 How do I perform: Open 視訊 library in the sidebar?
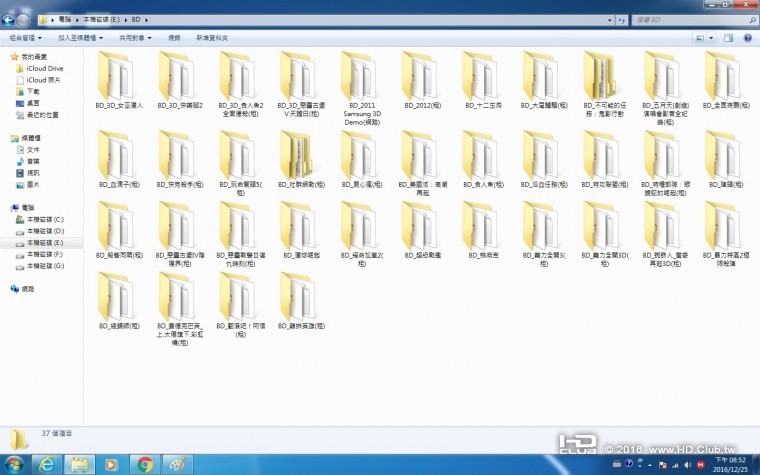pos(33,173)
